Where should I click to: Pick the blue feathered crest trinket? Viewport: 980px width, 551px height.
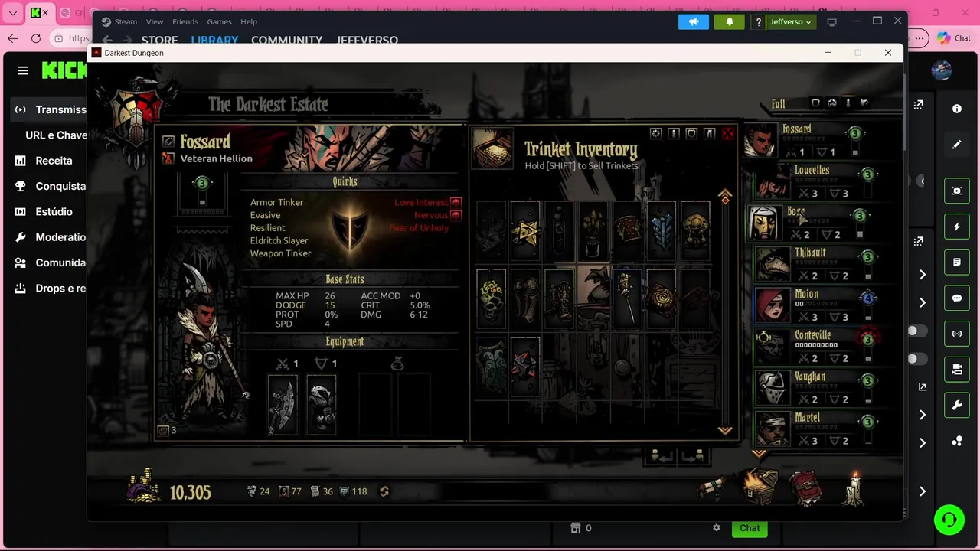(661, 231)
